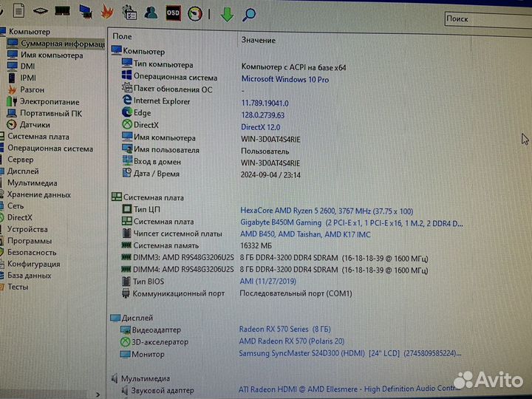This screenshot has height=399, width=532.
Task: Click into the Поиск search field
Action: coord(488,18)
